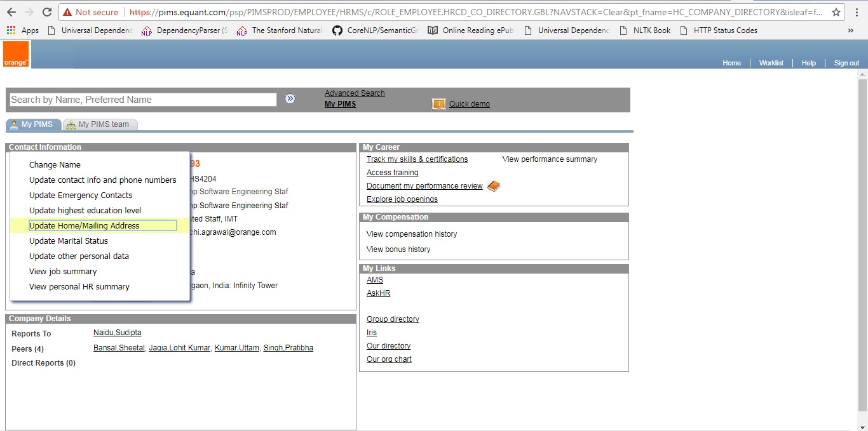Switch to the My PIMS tab

coord(34,124)
